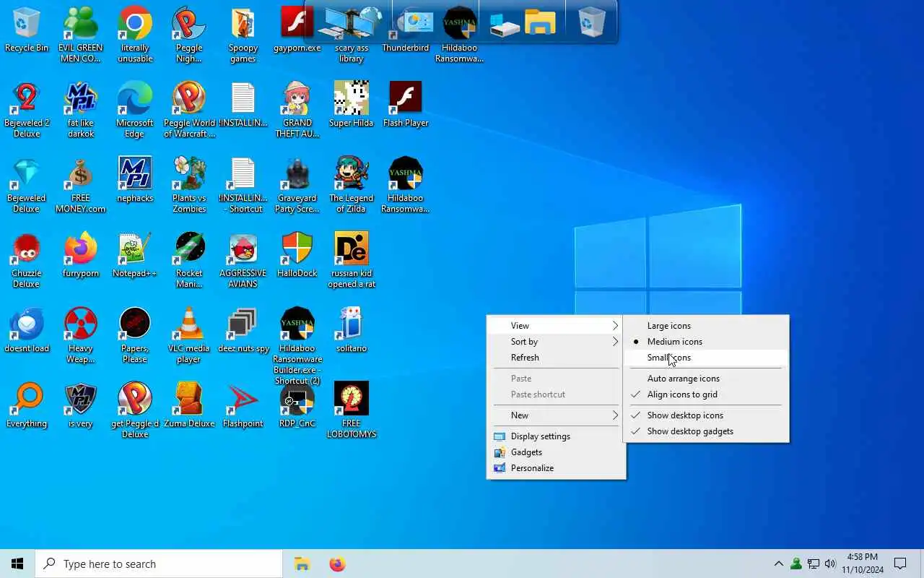Image resolution: width=924 pixels, height=578 pixels.
Task: Select the Notepad++ desktop icon
Action: (x=135, y=254)
